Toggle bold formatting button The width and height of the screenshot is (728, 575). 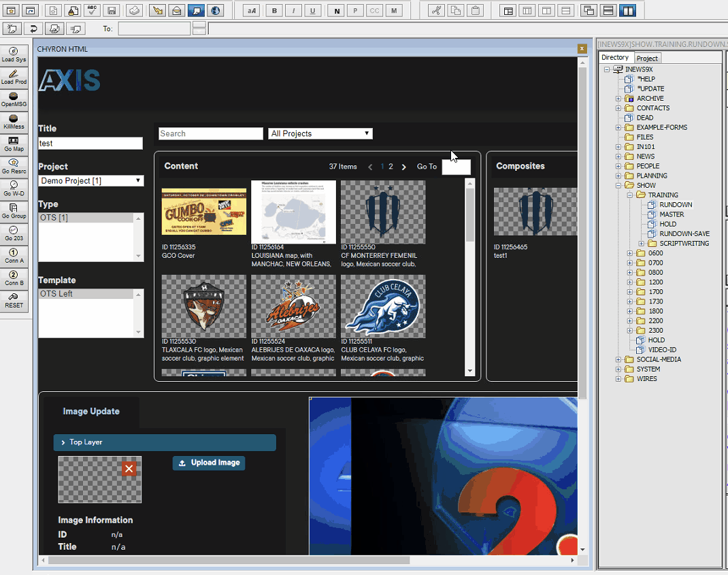pos(275,10)
